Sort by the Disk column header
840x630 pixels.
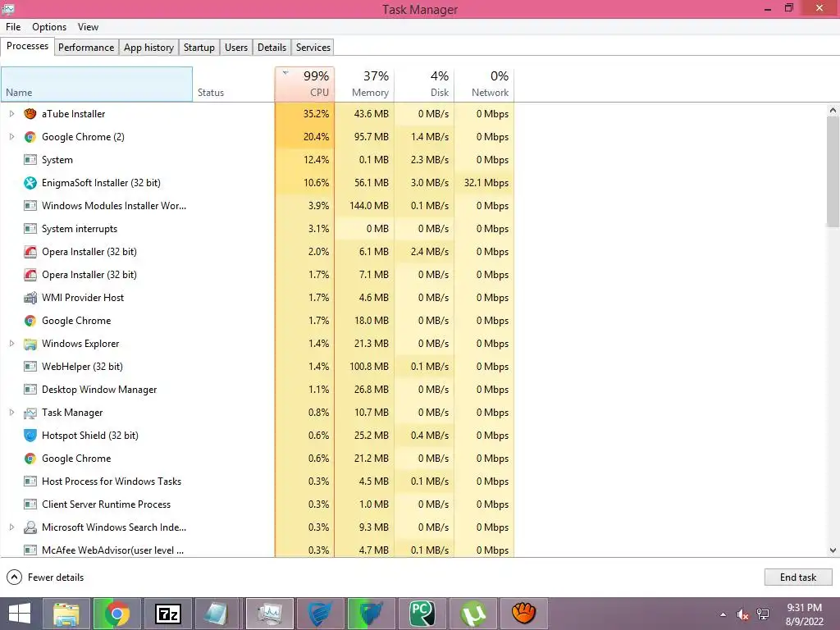click(x=424, y=84)
